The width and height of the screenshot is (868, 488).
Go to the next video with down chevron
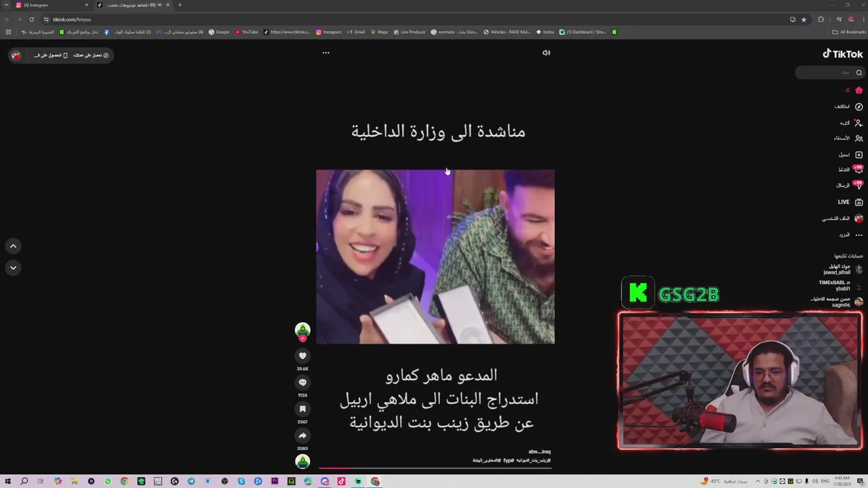coord(13,268)
